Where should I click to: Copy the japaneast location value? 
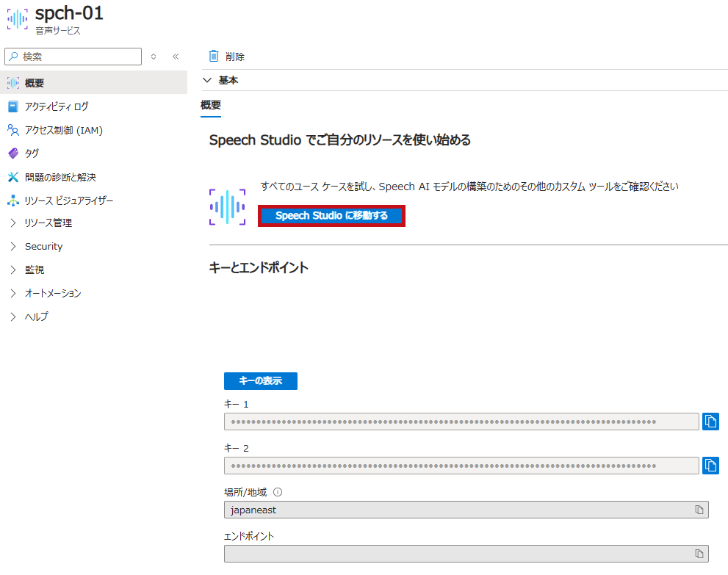coord(699,510)
